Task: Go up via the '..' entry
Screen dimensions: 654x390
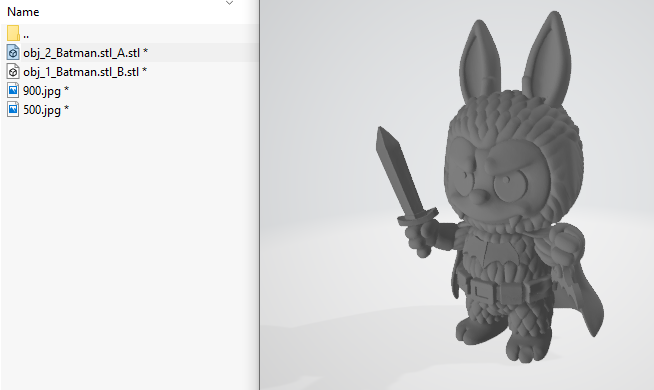Action: [x=26, y=35]
